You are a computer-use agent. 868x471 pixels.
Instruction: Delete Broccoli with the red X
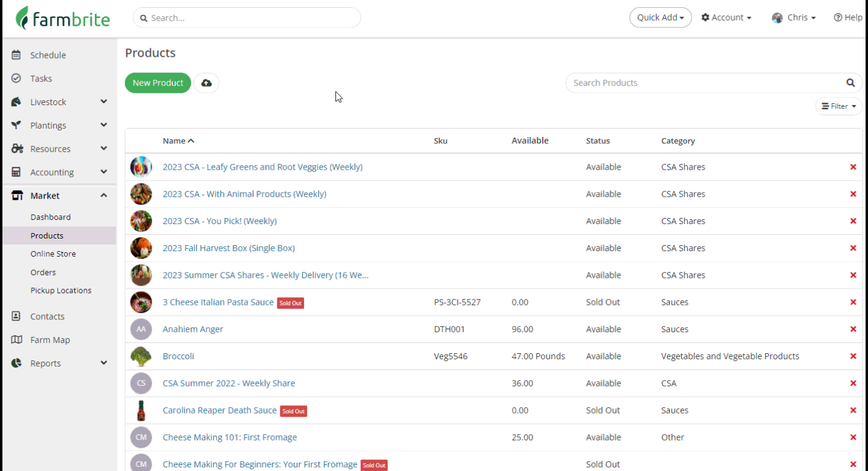coord(853,356)
